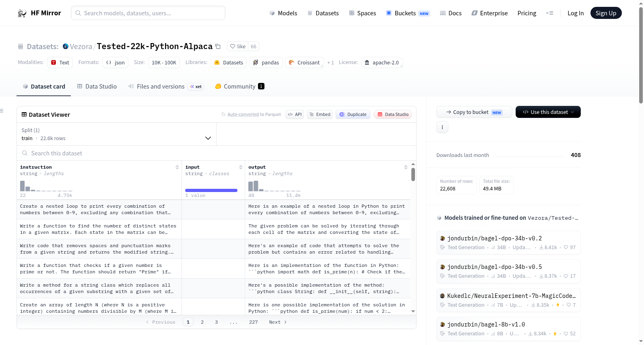
Task: Select the row "Create a nested loop to print"
Action: (x=213, y=209)
